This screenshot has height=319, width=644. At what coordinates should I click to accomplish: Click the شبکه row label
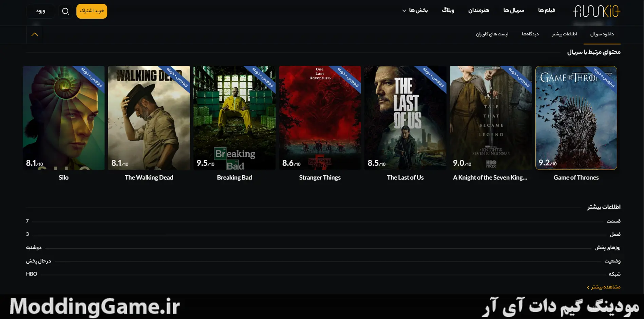point(614,274)
